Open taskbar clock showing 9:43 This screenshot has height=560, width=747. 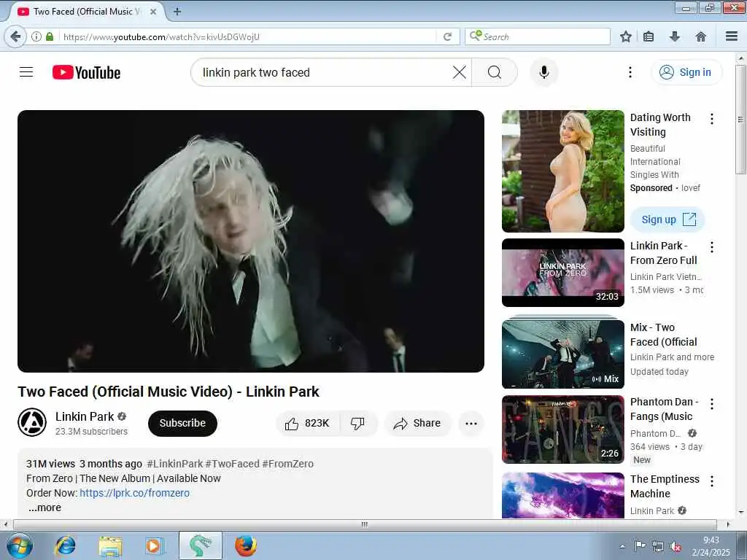[711, 546]
